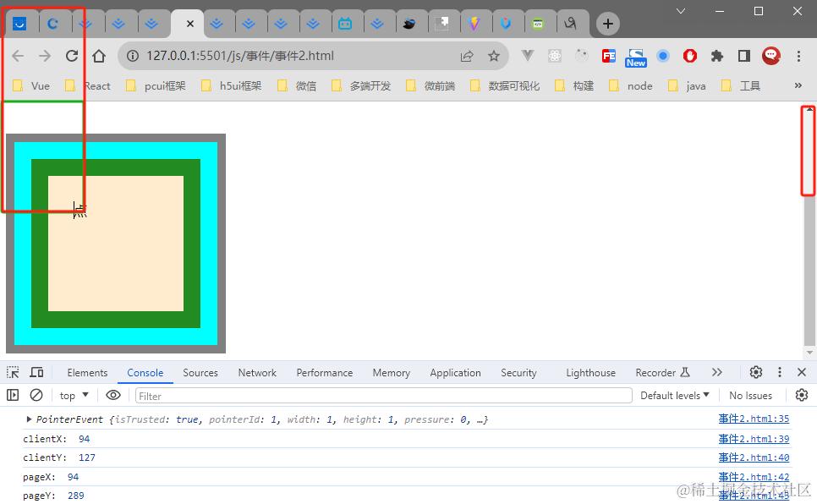Viewport: 817px width, 504px height.
Task: Clear the console output
Action: (x=36, y=395)
